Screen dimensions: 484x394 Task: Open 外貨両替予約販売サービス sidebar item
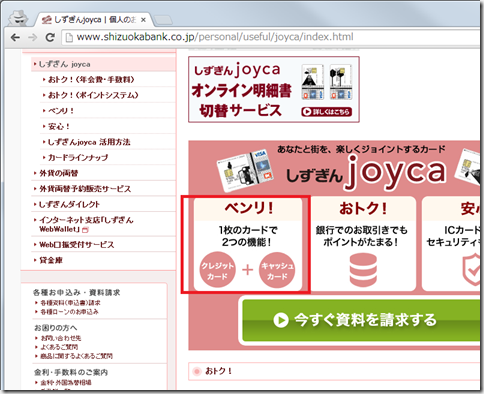(x=85, y=189)
